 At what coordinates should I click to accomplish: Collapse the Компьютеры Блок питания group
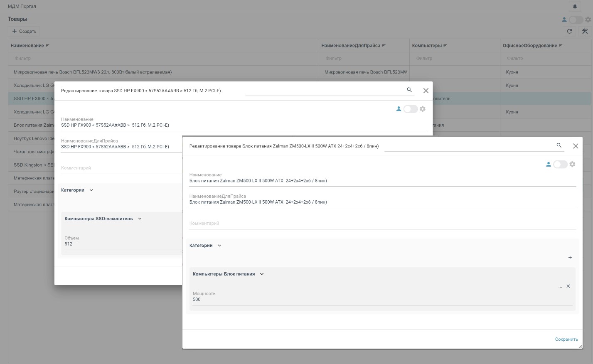point(262,274)
